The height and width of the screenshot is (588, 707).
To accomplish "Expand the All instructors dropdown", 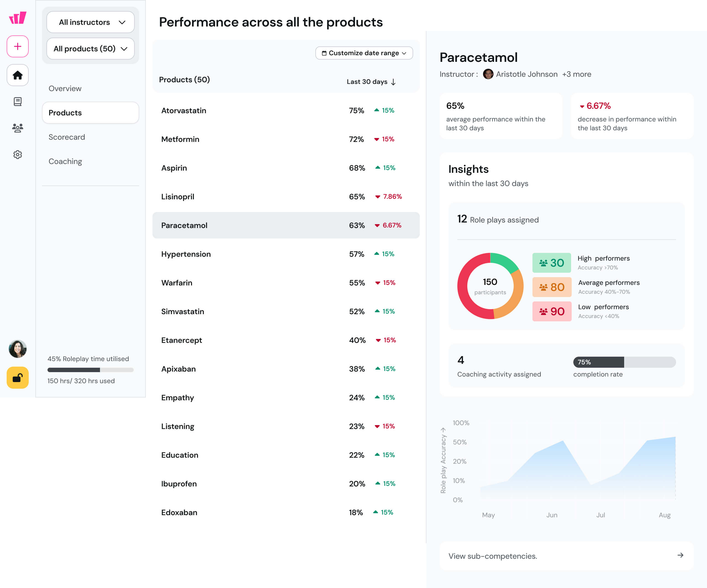I will point(90,22).
